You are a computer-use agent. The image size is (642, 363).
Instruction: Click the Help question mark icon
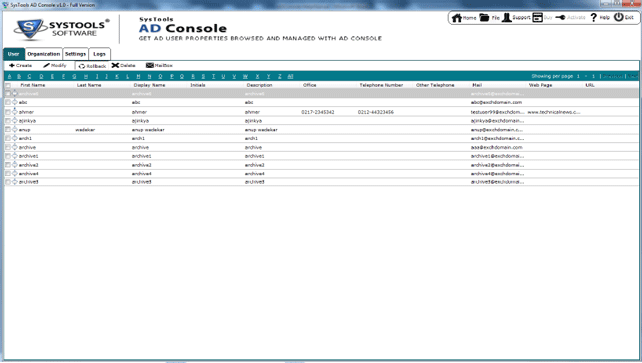click(594, 17)
